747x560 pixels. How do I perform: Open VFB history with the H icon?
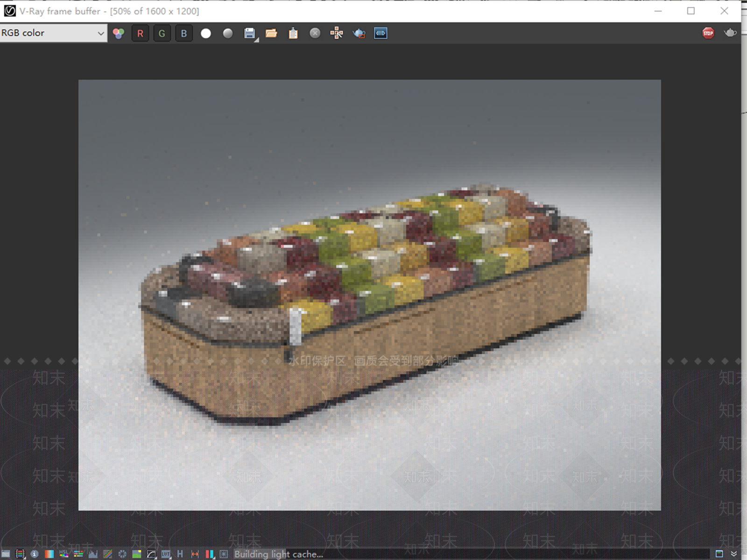point(180,554)
